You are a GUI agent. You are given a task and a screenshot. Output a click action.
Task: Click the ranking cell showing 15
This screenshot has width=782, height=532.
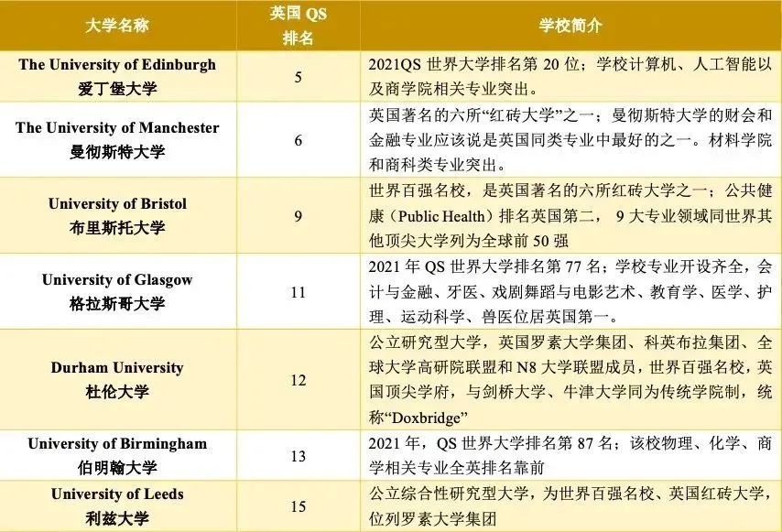pyautogui.click(x=298, y=505)
